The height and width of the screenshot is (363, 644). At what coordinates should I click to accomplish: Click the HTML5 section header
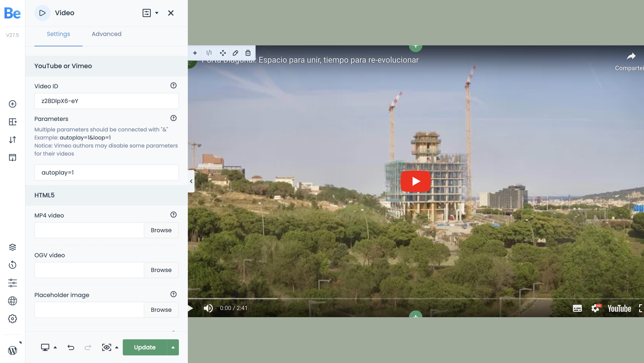[x=106, y=195]
